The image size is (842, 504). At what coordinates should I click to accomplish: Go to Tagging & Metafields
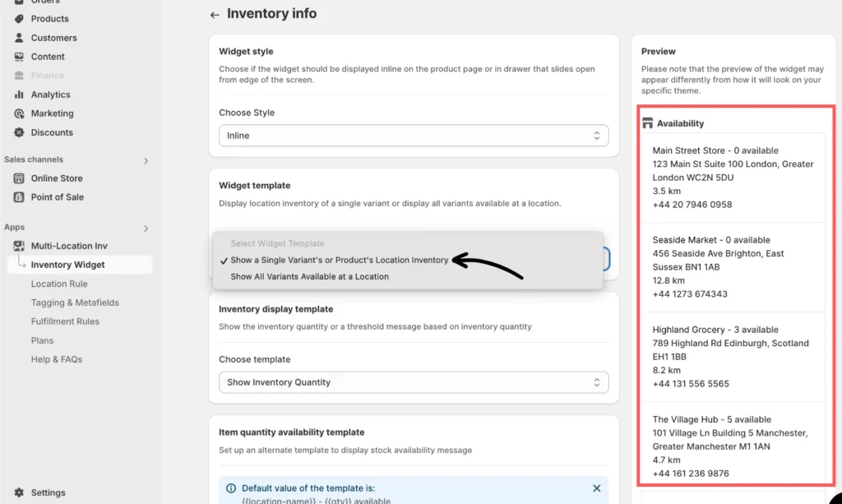coord(75,303)
